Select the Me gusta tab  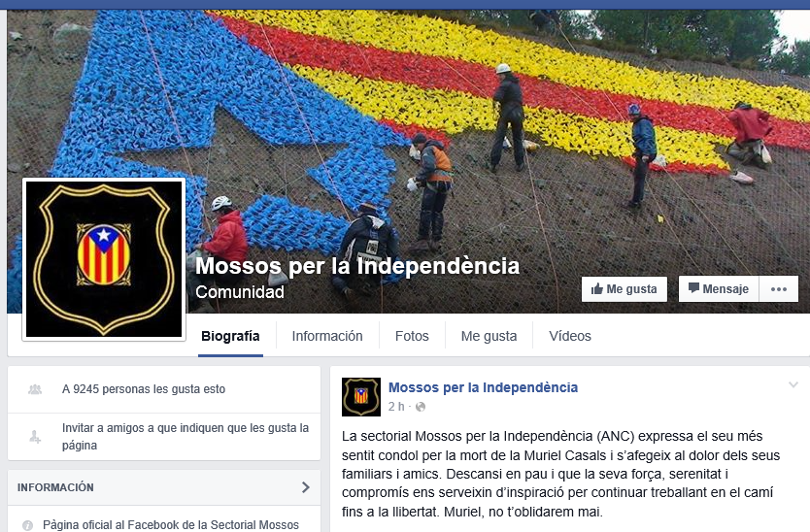click(x=489, y=336)
